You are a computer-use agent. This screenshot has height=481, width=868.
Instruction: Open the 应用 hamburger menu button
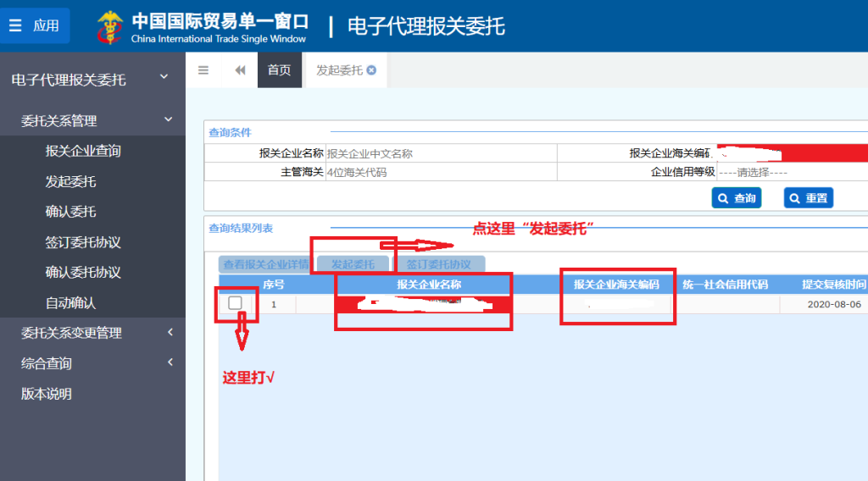(x=35, y=25)
